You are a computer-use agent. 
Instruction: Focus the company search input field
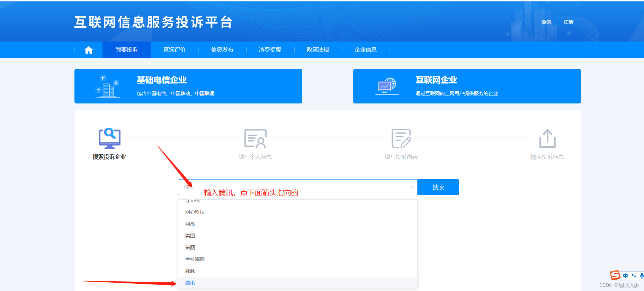pyautogui.click(x=298, y=187)
